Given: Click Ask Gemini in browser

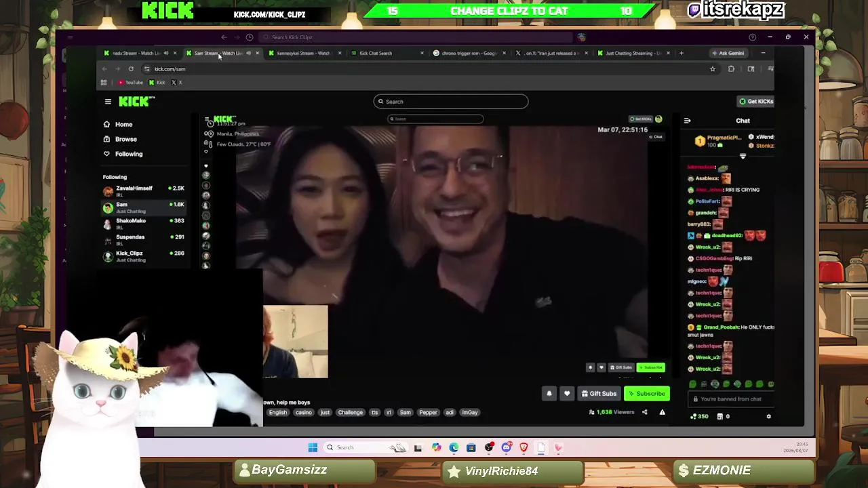Looking at the screenshot, I should click(x=728, y=53).
